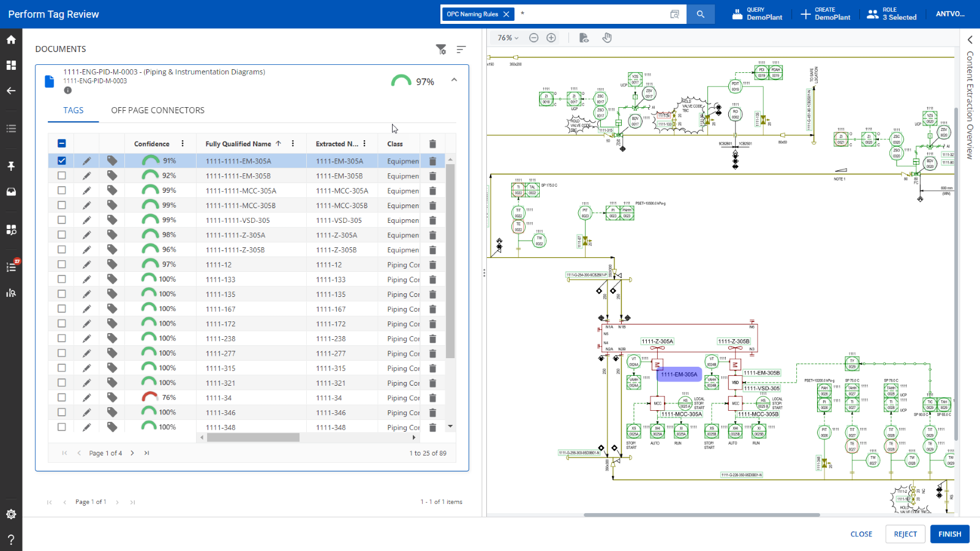980x551 pixels.
Task: Open the documents filter icon
Action: pos(441,49)
